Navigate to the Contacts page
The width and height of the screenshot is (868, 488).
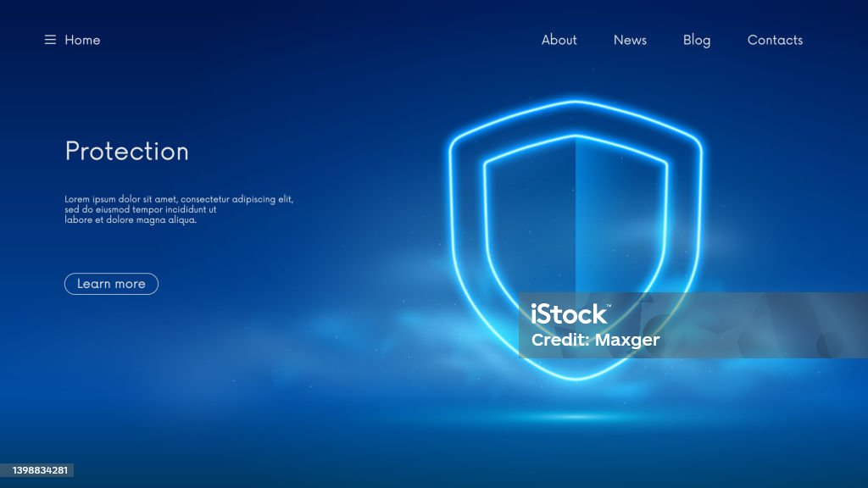pos(775,40)
